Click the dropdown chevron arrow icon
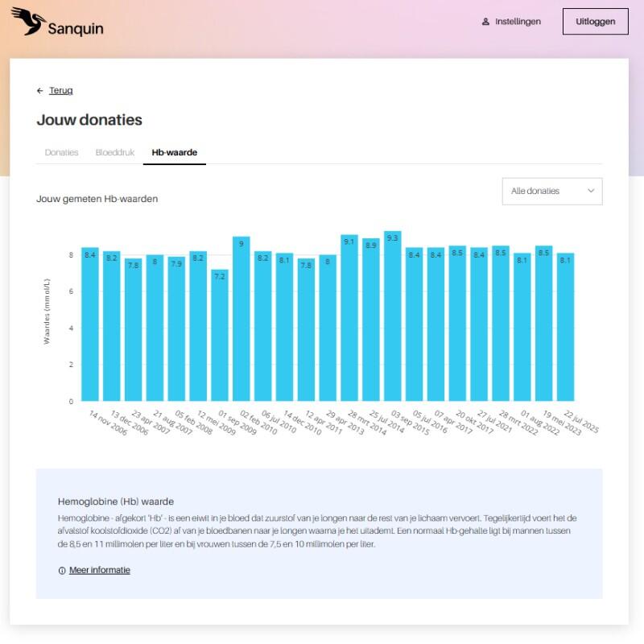The width and height of the screenshot is (644, 644). 591,191
